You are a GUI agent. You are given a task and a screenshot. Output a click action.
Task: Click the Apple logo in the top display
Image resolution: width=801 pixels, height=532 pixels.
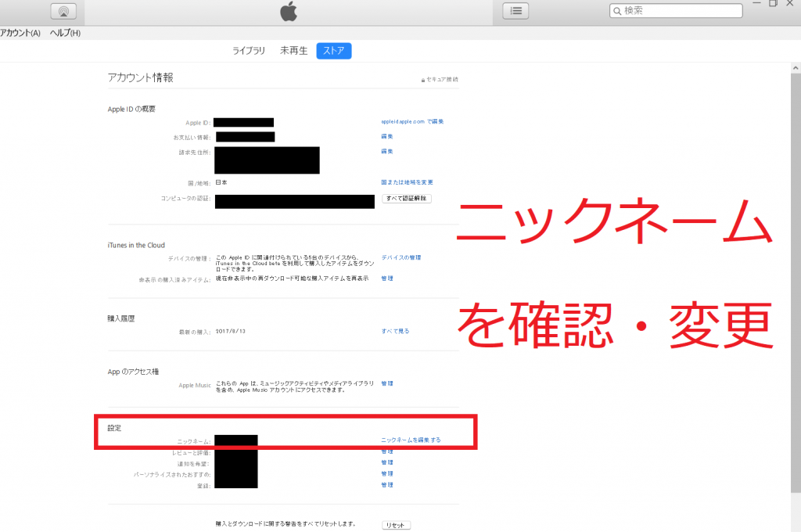coord(289,11)
